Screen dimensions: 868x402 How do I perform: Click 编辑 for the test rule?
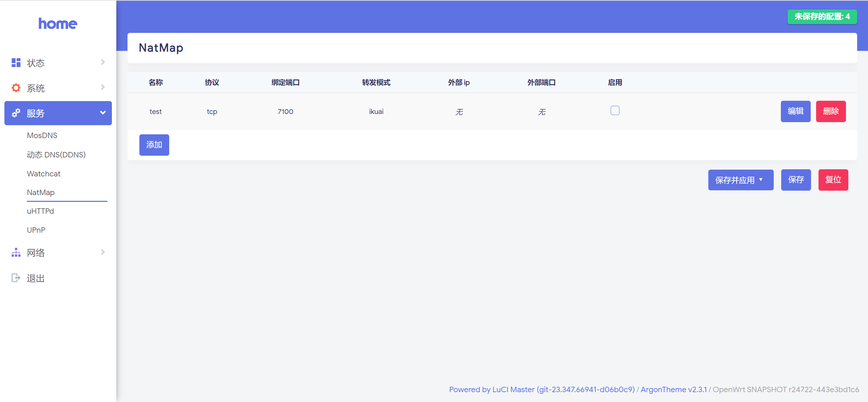pyautogui.click(x=795, y=111)
